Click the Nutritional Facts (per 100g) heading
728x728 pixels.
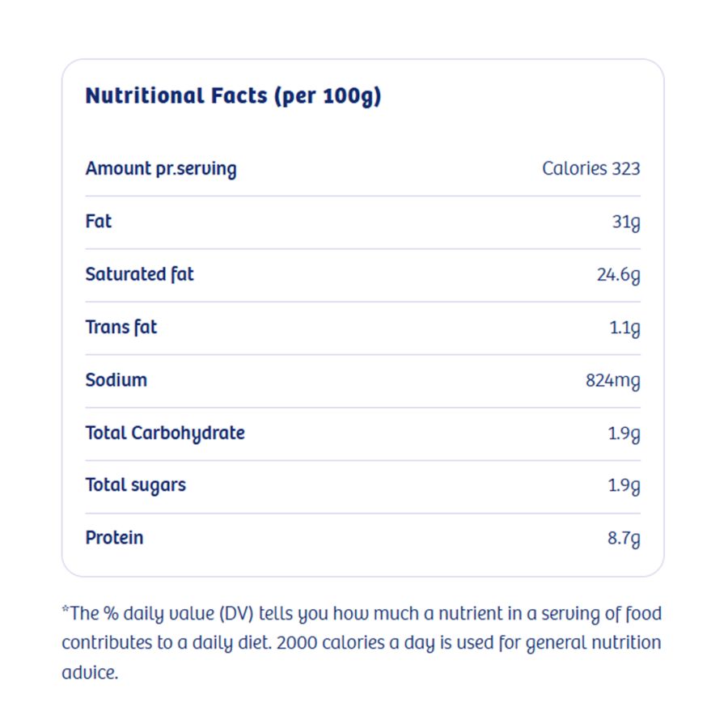(233, 96)
